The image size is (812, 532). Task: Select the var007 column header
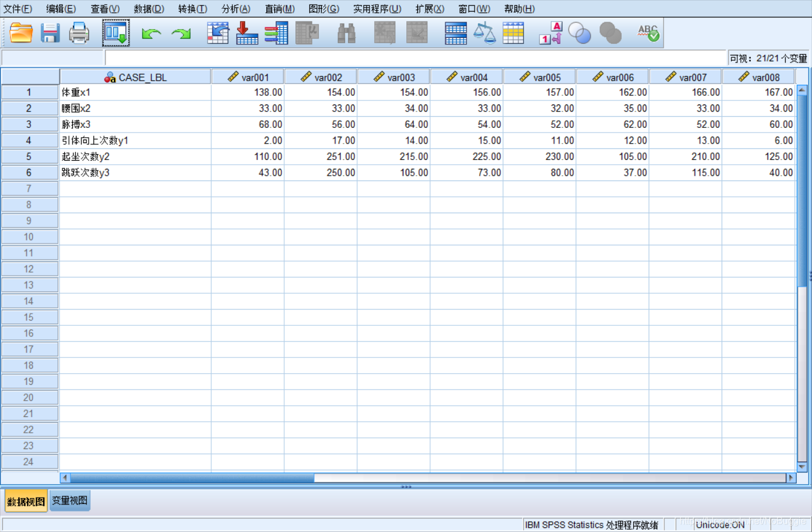pos(686,77)
